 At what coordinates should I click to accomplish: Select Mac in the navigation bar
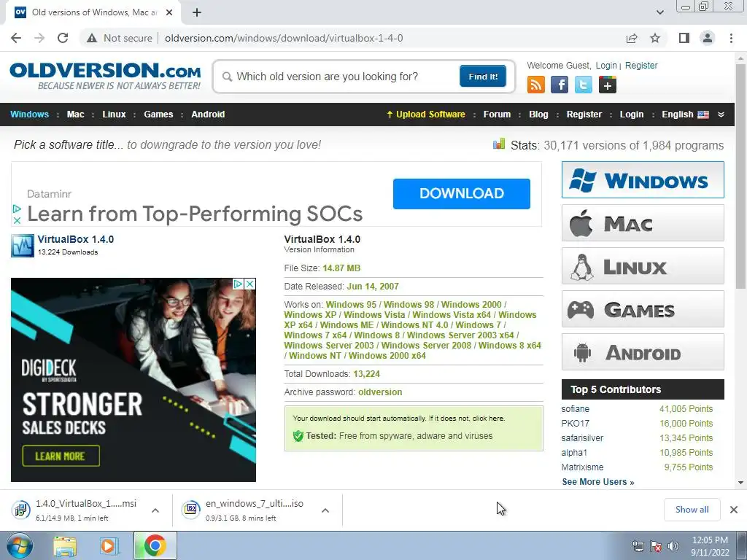75,114
